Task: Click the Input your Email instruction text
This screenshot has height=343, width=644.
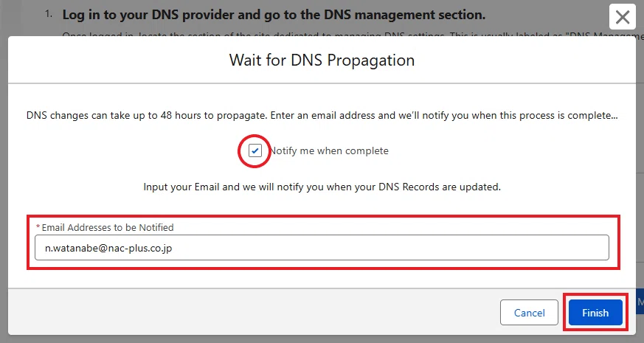Action: point(322,187)
